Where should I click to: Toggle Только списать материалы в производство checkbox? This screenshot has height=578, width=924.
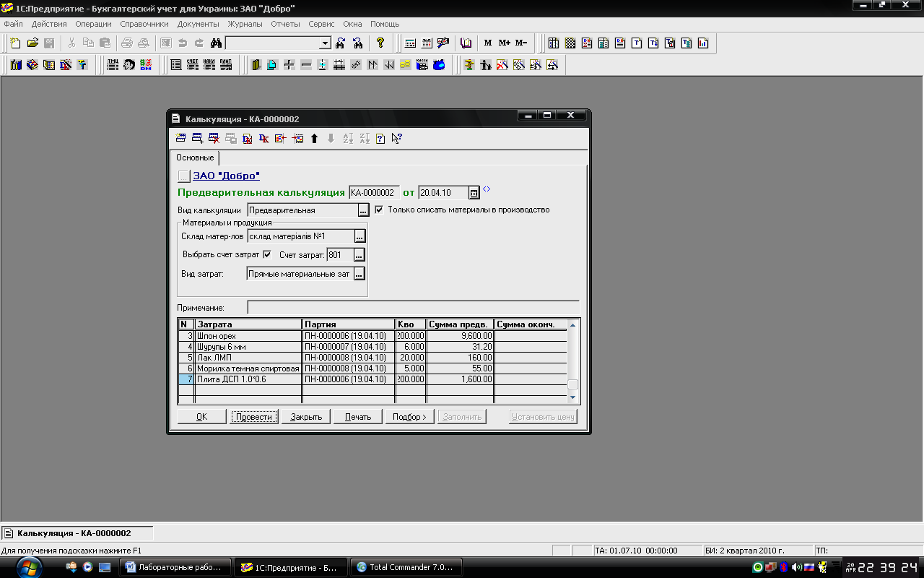click(379, 210)
